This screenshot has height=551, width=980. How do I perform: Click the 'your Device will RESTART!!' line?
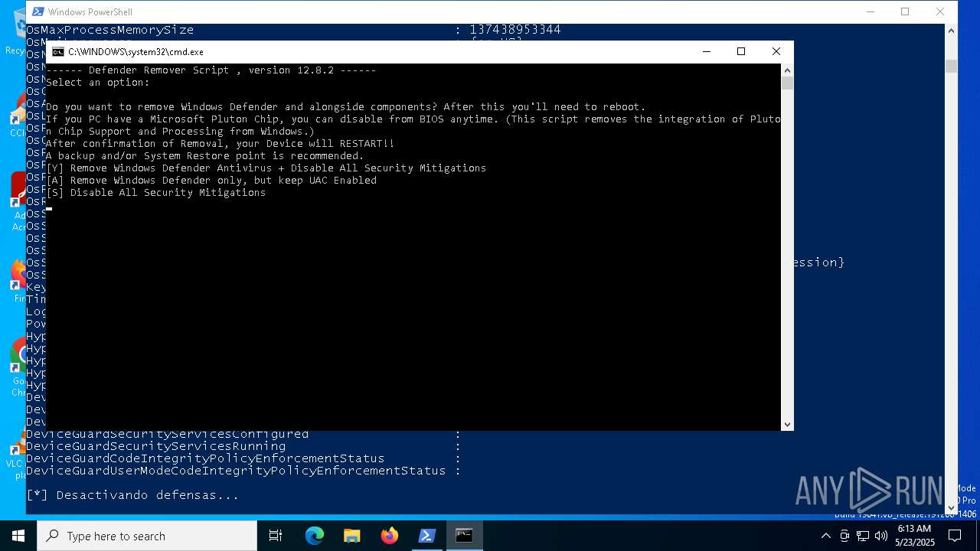click(220, 144)
